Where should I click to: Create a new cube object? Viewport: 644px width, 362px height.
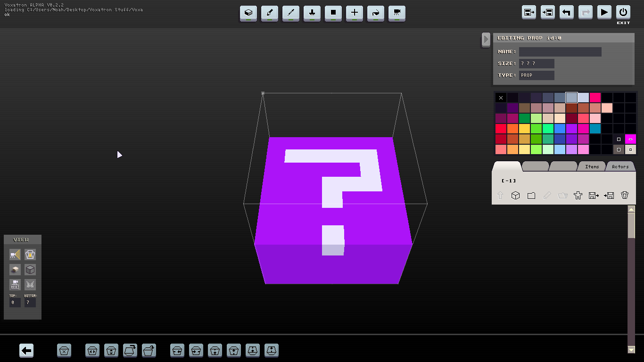pyautogui.click(x=516, y=195)
